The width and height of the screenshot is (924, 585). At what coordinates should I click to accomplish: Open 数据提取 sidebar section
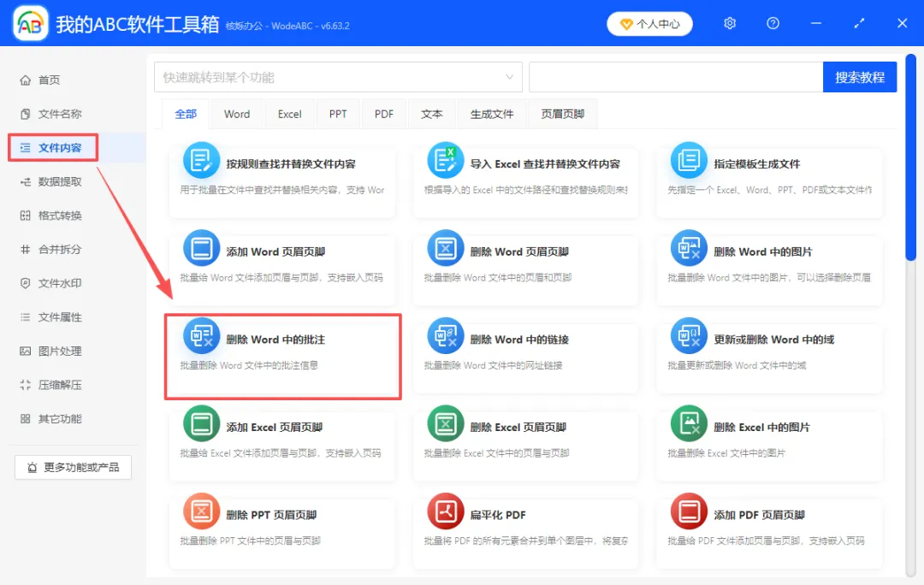51,181
